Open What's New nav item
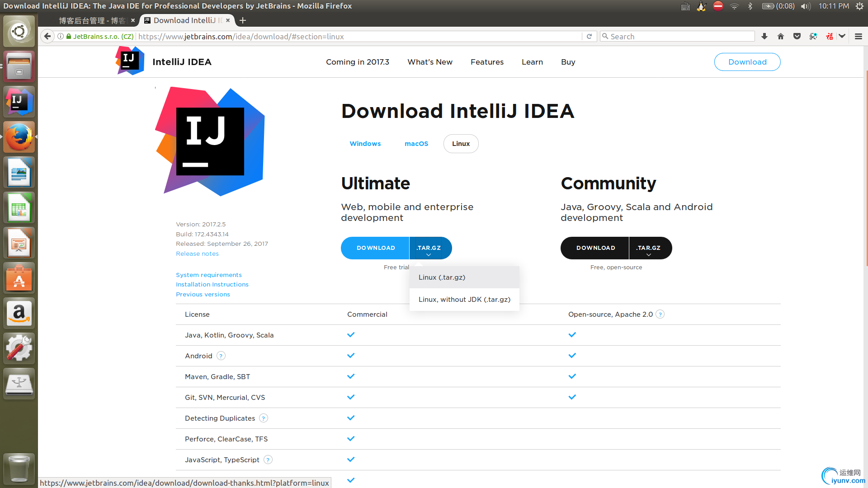The image size is (868, 488). click(x=430, y=62)
